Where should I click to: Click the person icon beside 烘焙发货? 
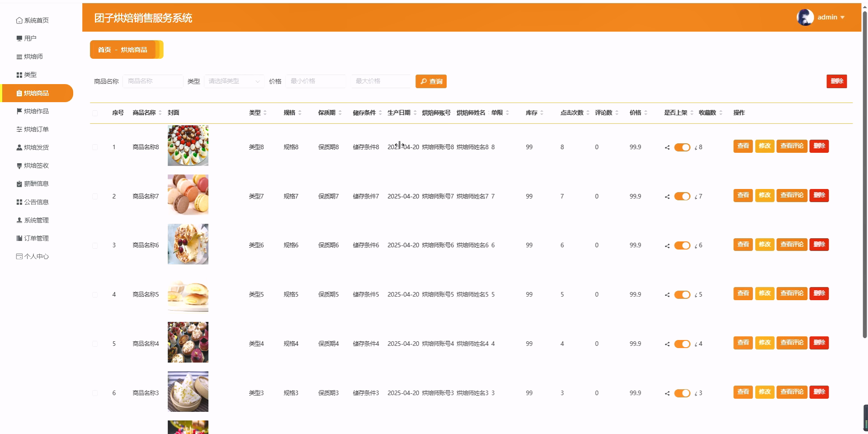click(19, 147)
